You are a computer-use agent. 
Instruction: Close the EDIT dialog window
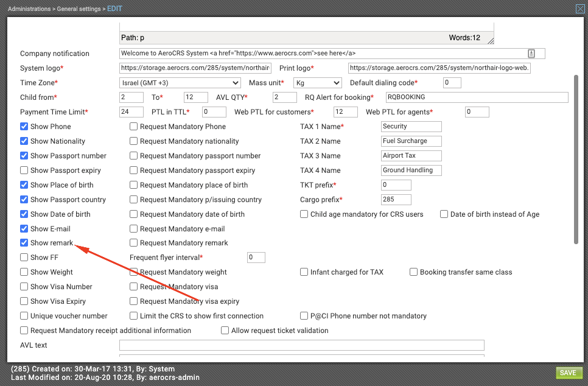tap(579, 9)
